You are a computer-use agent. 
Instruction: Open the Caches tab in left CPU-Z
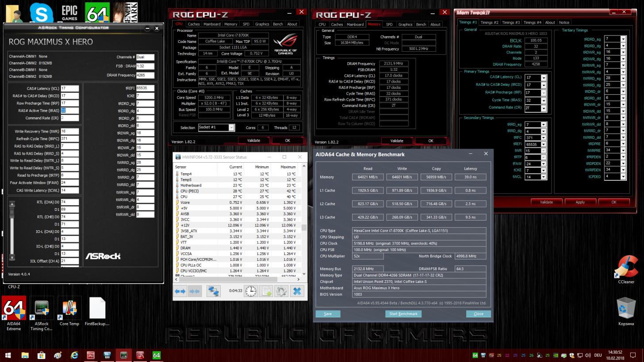pos(193,24)
